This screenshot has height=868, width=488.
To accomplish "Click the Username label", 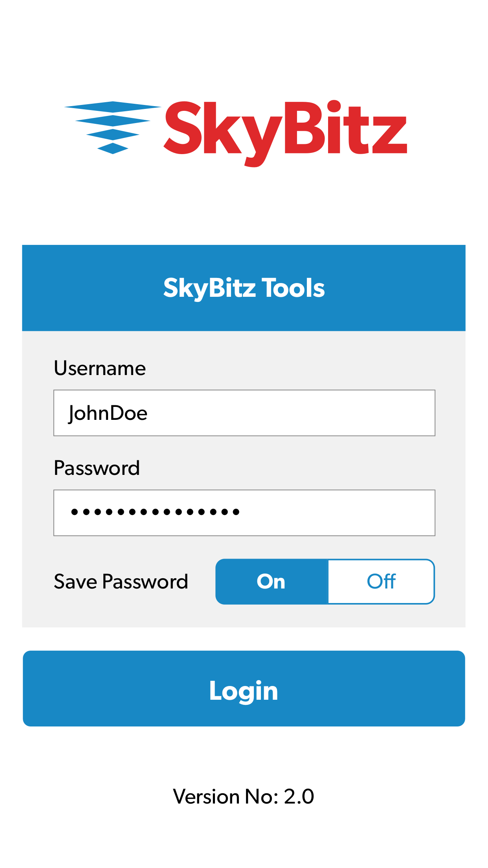I will pos(100,368).
